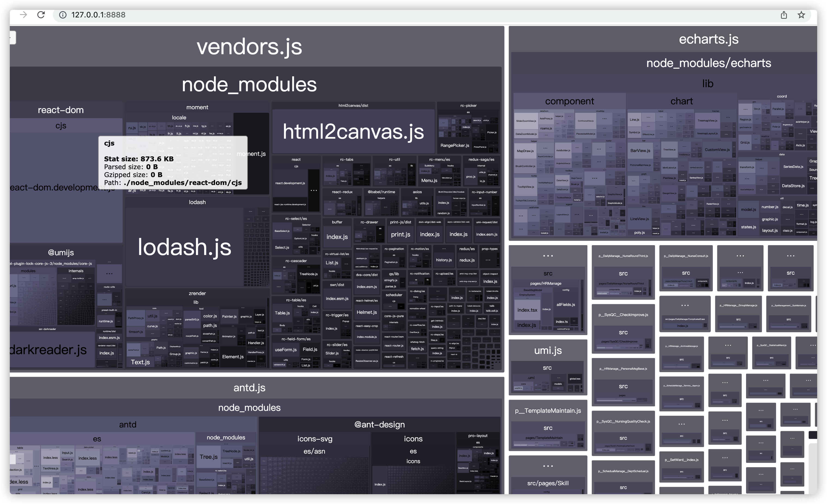Viewport: 827px width, 504px height.
Task: Click the chart folder in echarts lib
Action: (681, 101)
